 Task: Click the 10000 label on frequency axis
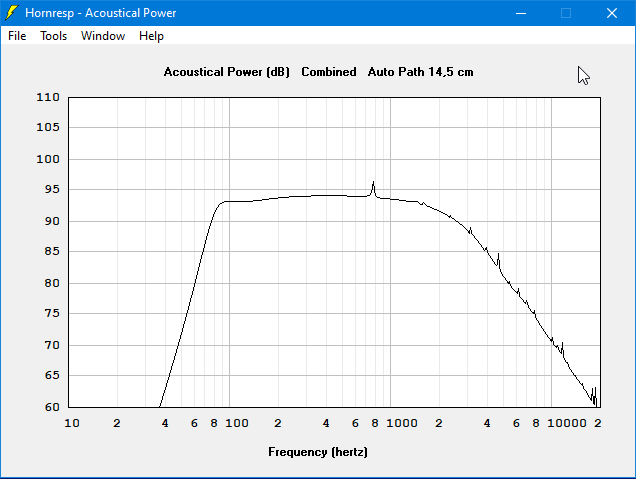pyautogui.click(x=567, y=423)
